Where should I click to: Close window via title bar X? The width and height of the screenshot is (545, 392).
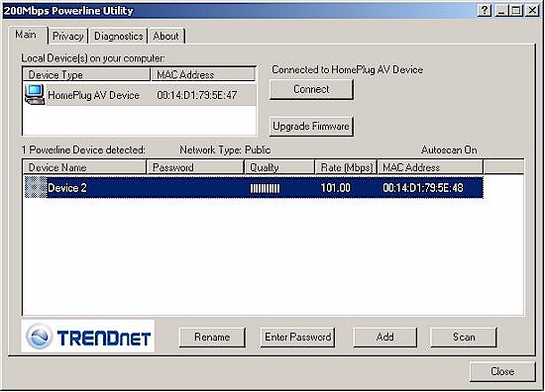pyautogui.click(x=532, y=11)
